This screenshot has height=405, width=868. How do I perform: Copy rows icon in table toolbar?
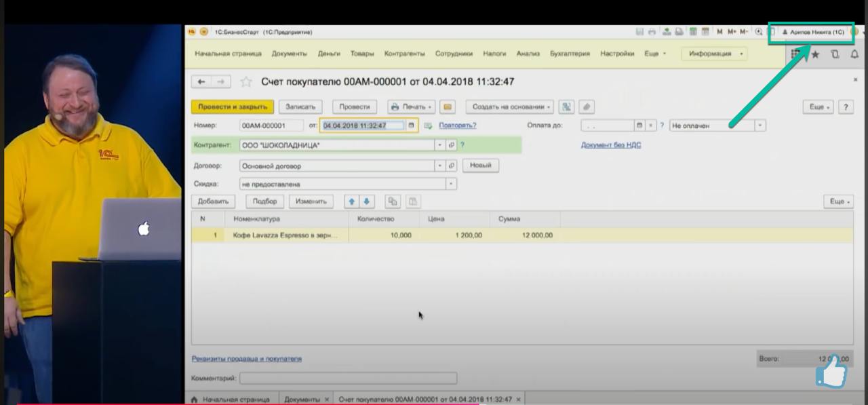tap(392, 201)
